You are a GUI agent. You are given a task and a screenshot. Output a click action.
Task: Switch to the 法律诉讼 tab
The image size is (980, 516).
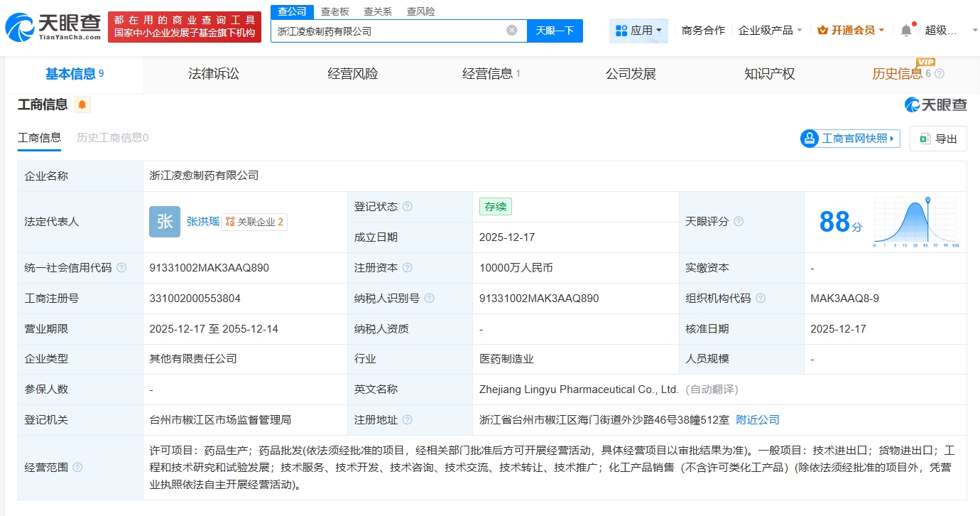click(214, 74)
